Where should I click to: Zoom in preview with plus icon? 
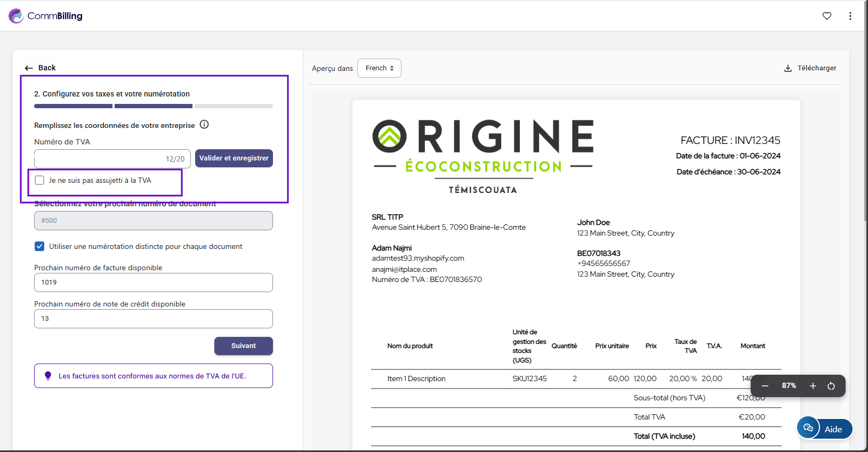click(x=813, y=386)
